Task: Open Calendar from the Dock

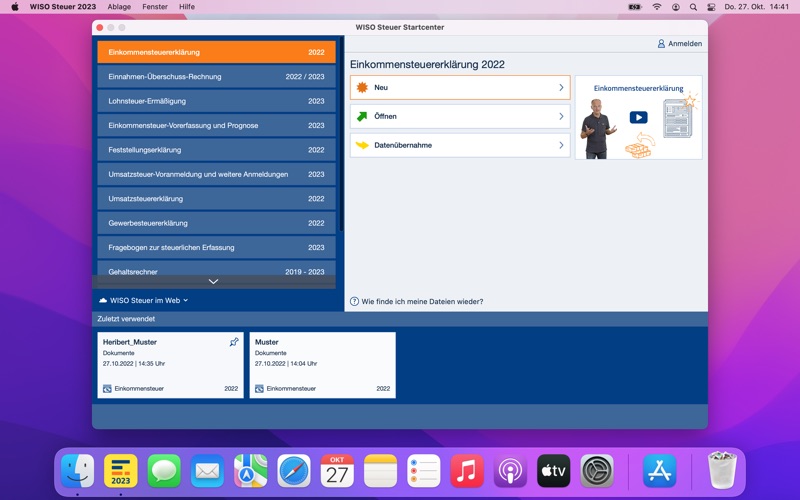Action: pos(337,470)
